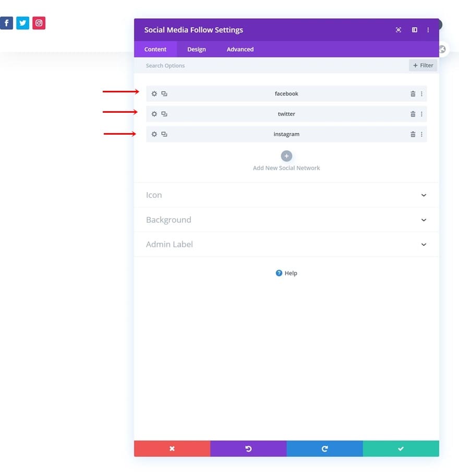The image size is (459, 476).
Task: Focus the Search Options field
Action: coord(273,65)
